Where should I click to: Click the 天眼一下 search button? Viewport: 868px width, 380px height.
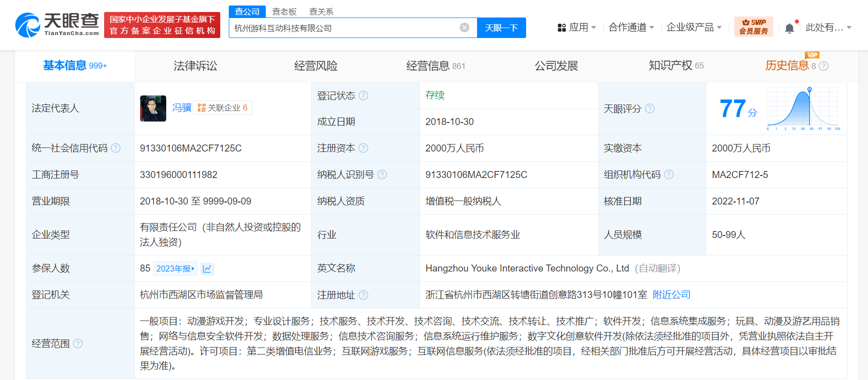tap(501, 28)
